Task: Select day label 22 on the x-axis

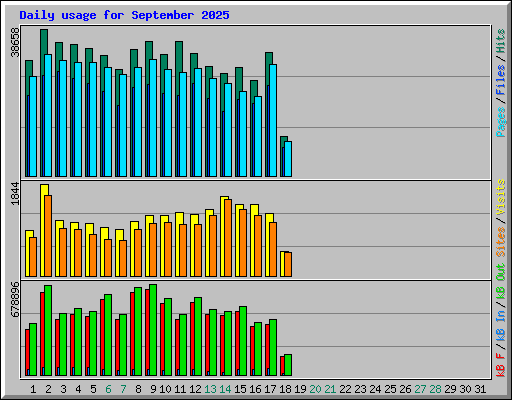Action: coord(345,389)
